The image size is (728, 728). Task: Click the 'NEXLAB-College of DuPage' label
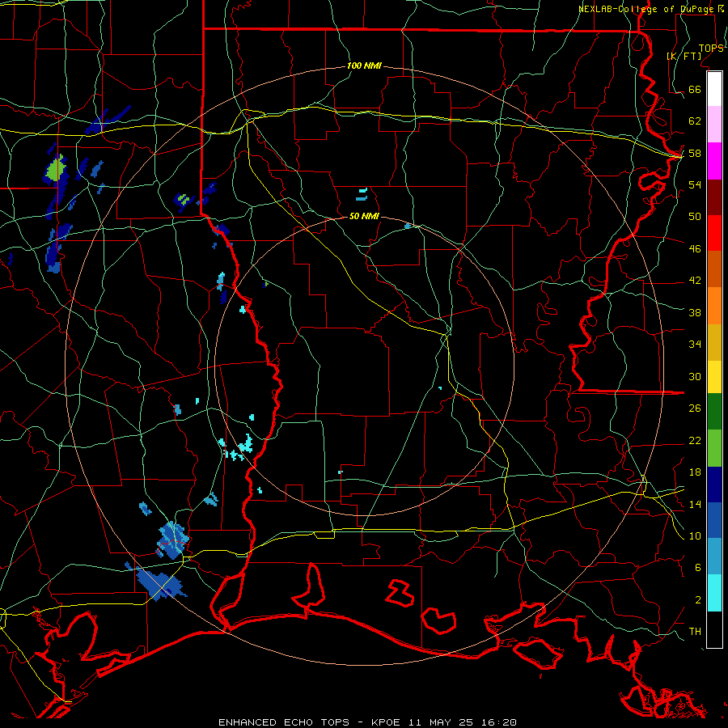[x=645, y=9]
